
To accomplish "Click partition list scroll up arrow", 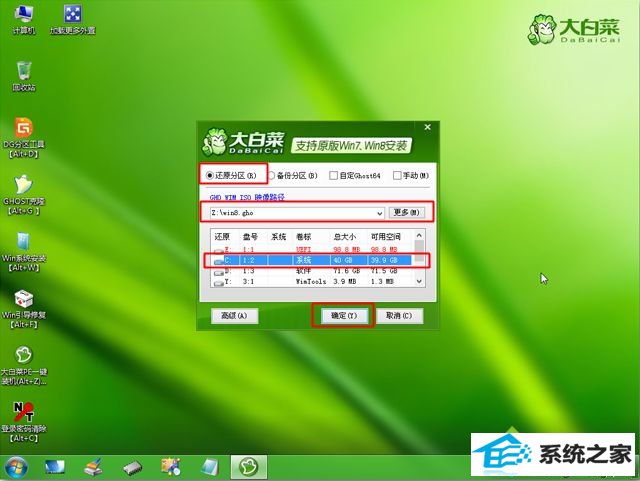I will coord(419,236).
